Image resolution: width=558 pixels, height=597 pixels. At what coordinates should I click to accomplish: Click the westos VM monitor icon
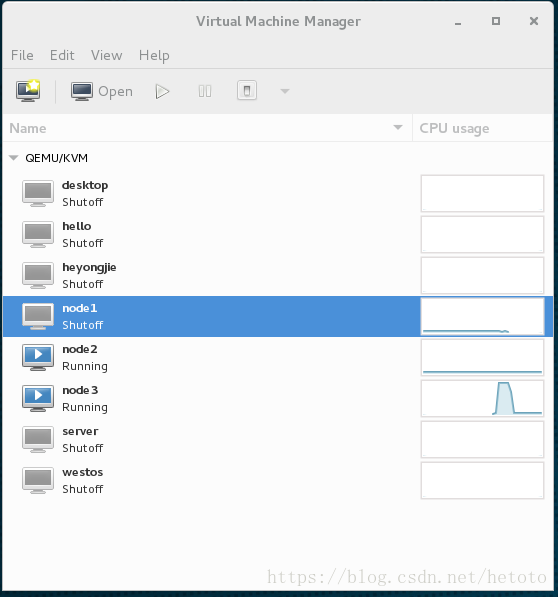pyautogui.click(x=38, y=480)
